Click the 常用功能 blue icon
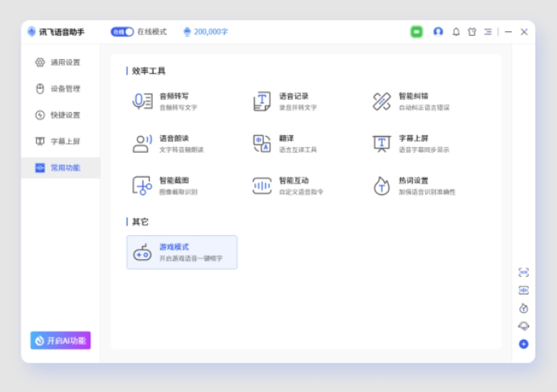The image size is (557, 392). click(x=40, y=167)
